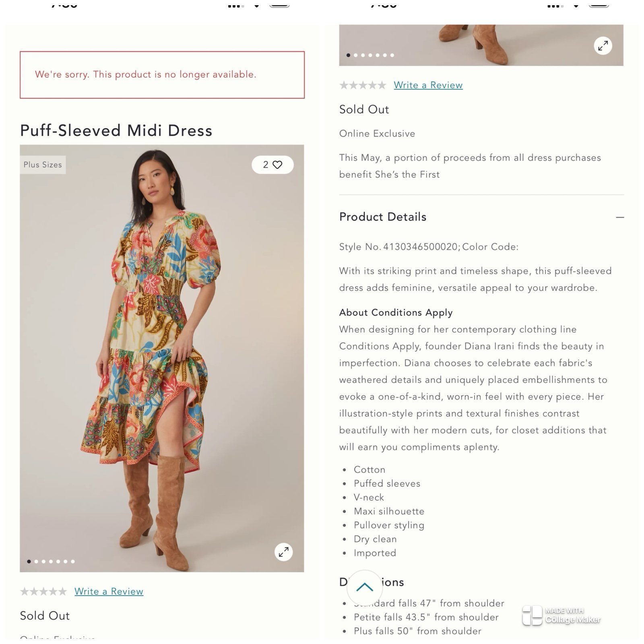Expand the dress image to fullscreen in left panel

click(284, 552)
